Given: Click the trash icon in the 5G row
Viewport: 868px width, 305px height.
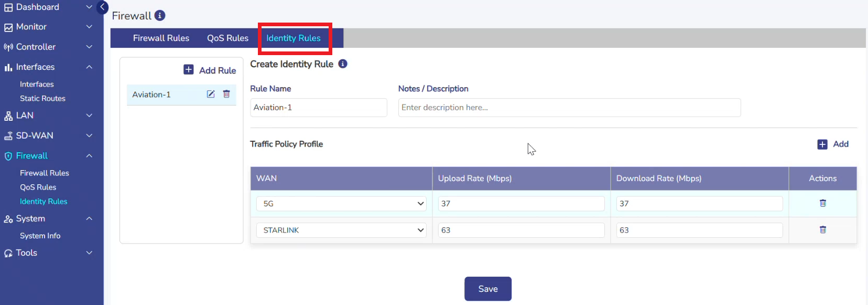Looking at the screenshot, I should (x=822, y=203).
